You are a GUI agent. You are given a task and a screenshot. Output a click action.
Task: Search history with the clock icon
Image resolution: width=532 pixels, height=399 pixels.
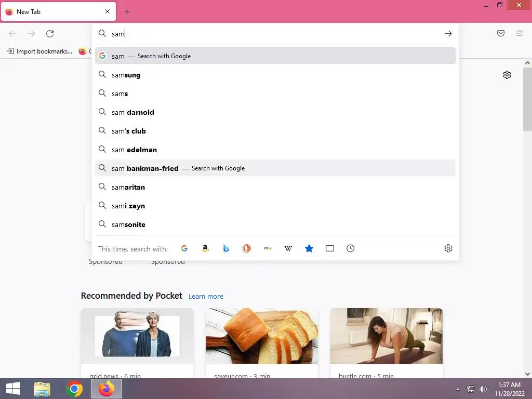coord(351,248)
